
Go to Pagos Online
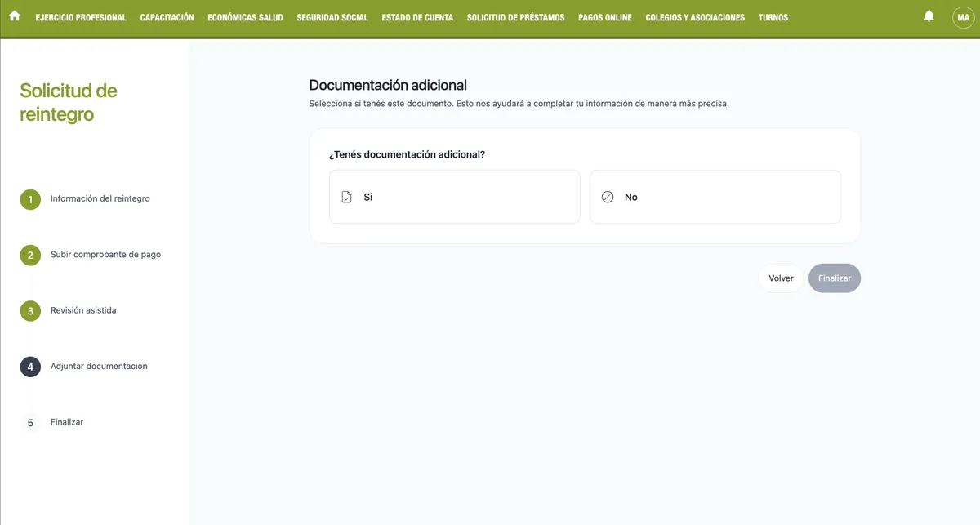[x=604, y=17]
